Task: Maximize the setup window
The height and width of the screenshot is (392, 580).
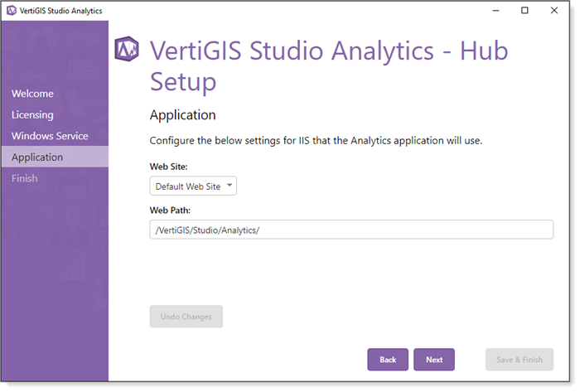Action: coord(524,10)
